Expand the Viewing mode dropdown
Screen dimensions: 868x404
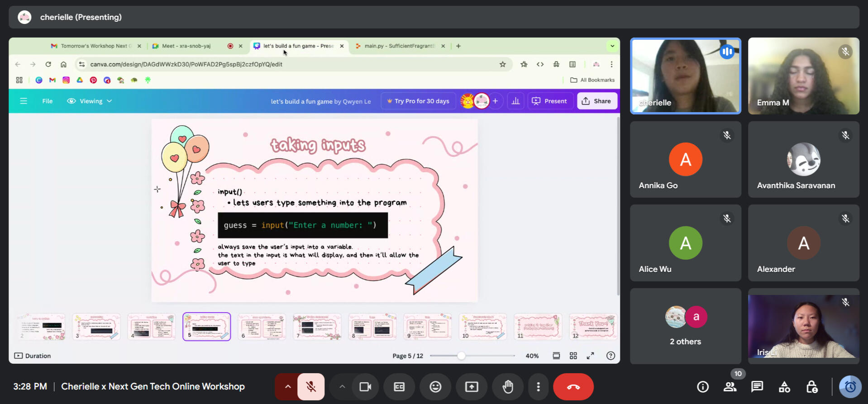(x=90, y=101)
